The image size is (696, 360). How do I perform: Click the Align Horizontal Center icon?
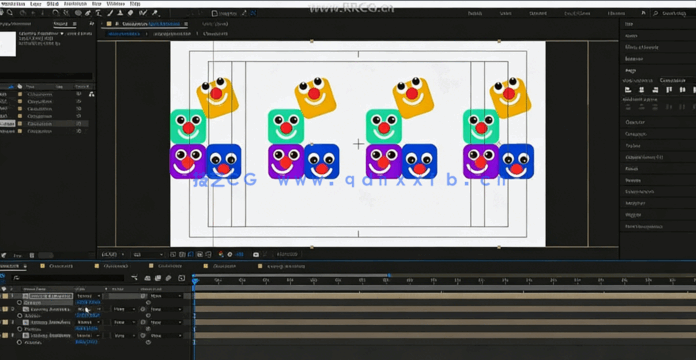click(x=641, y=90)
